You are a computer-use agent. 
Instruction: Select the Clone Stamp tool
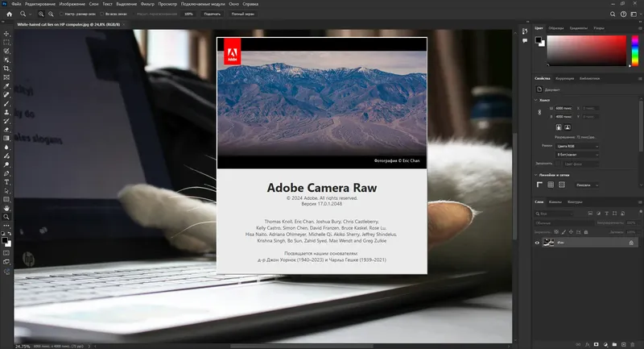click(6, 112)
